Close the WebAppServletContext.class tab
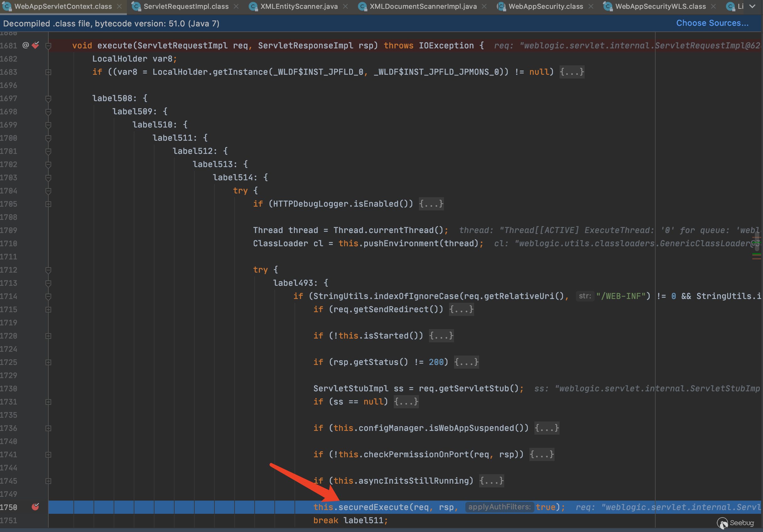Image resolution: width=763 pixels, height=532 pixels. (119, 6)
